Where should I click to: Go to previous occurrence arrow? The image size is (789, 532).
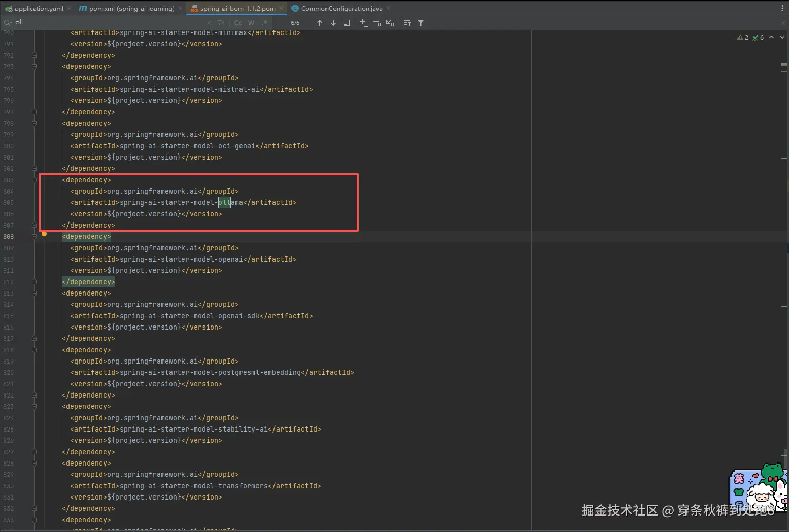pyautogui.click(x=320, y=23)
